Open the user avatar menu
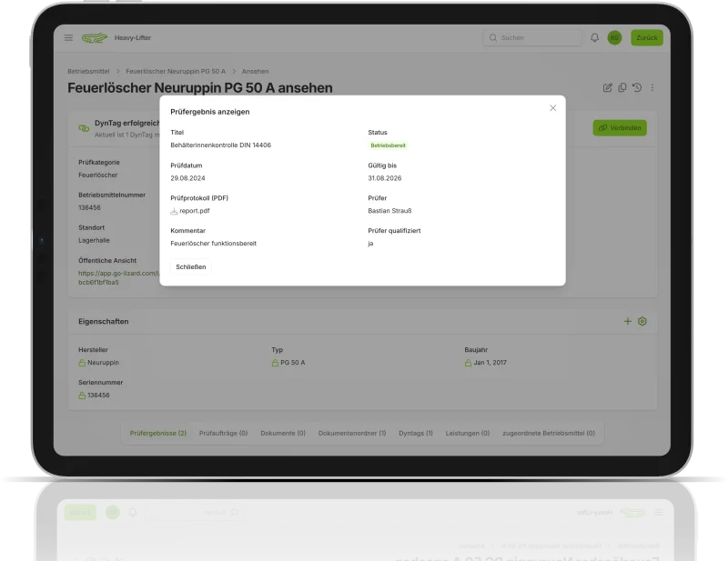Image resolution: width=728 pixels, height=561 pixels. tap(614, 38)
